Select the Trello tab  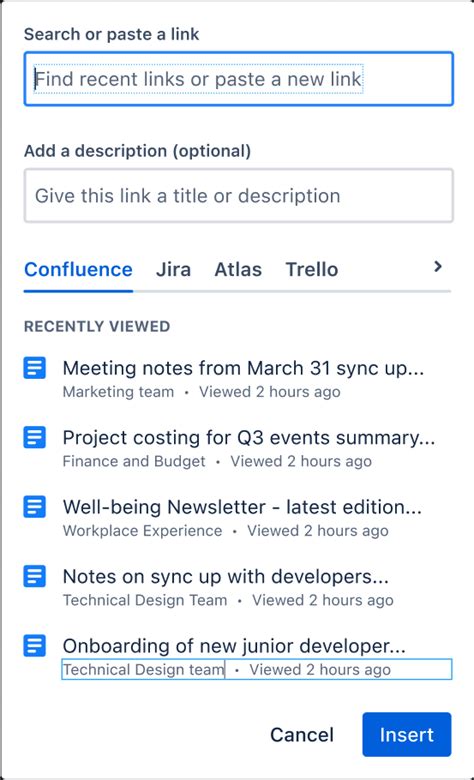tap(312, 270)
